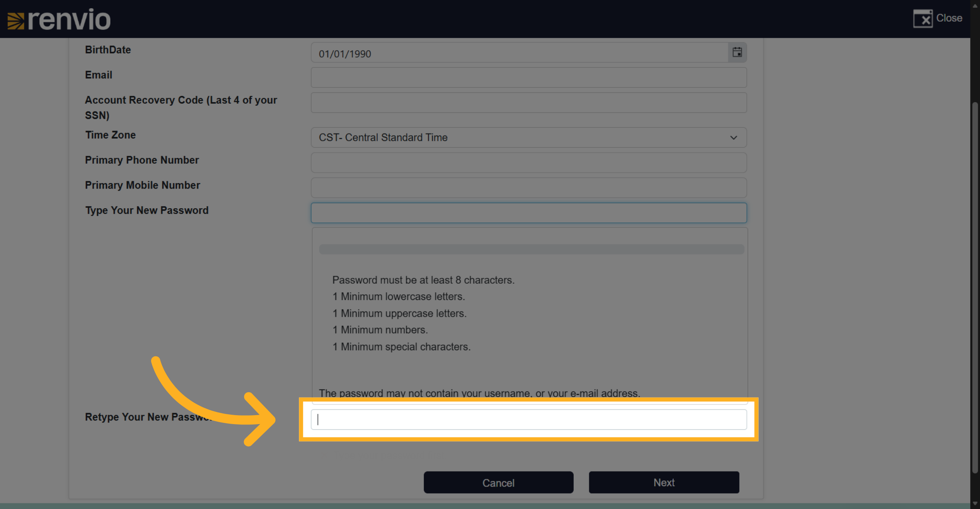
Task: Click the scrollbar up arrow
Action: coord(975,6)
